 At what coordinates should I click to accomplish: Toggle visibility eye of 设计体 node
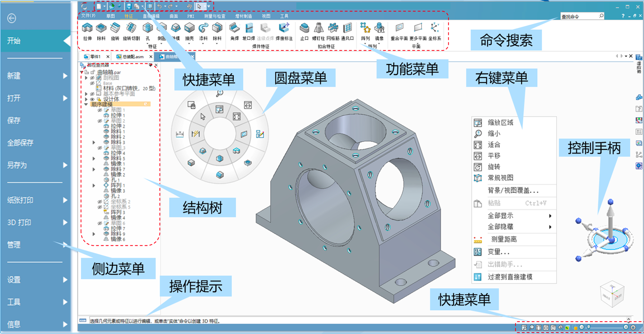click(92, 99)
